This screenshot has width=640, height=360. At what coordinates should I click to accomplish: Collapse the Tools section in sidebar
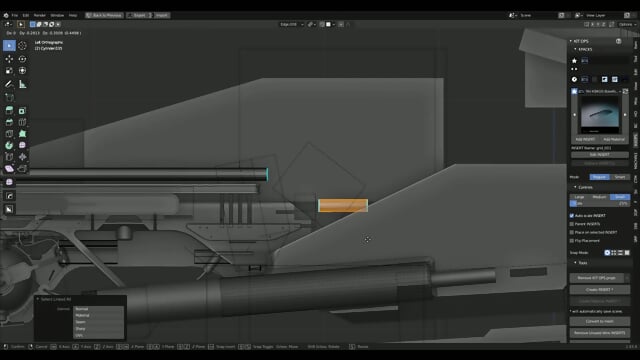tap(581, 263)
